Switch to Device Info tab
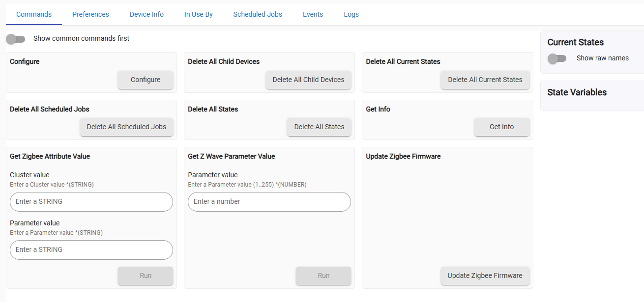Viewport: 644px width, 302px height. click(x=146, y=14)
